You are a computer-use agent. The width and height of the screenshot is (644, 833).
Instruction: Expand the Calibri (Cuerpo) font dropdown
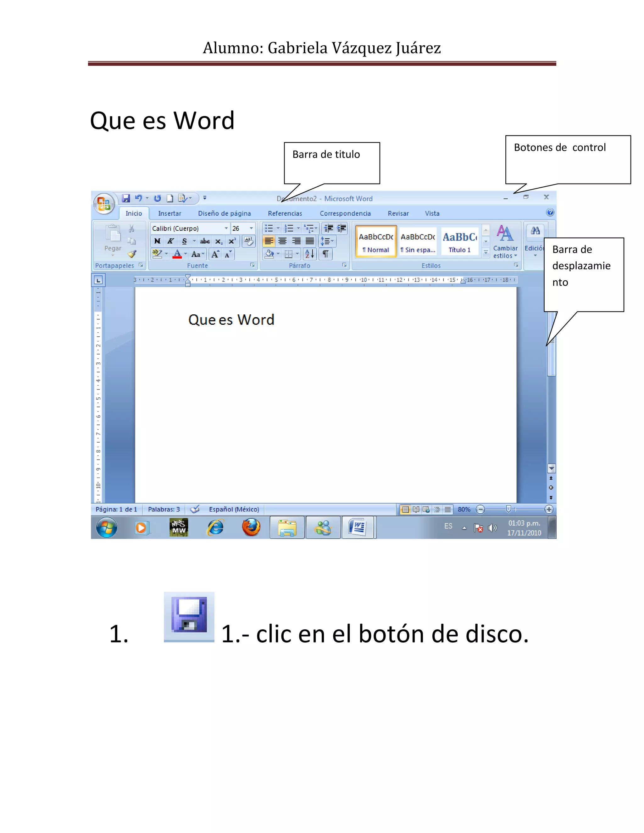coord(226,229)
